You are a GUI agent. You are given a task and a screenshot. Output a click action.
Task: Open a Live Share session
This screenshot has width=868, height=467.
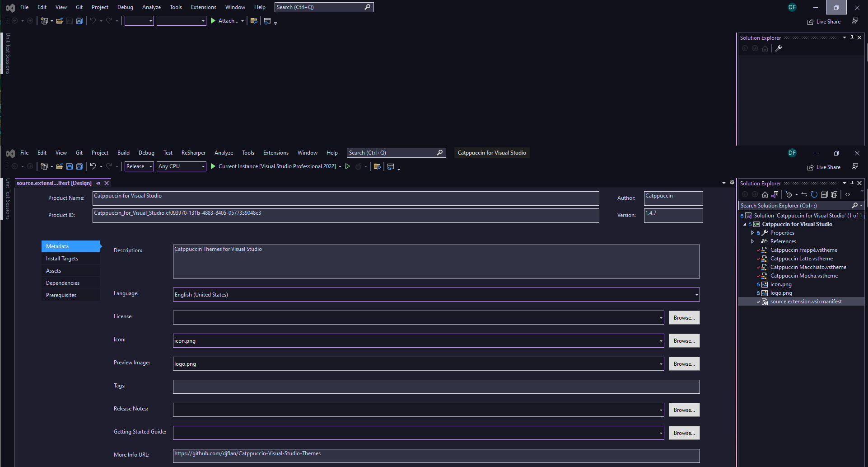click(824, 167)
